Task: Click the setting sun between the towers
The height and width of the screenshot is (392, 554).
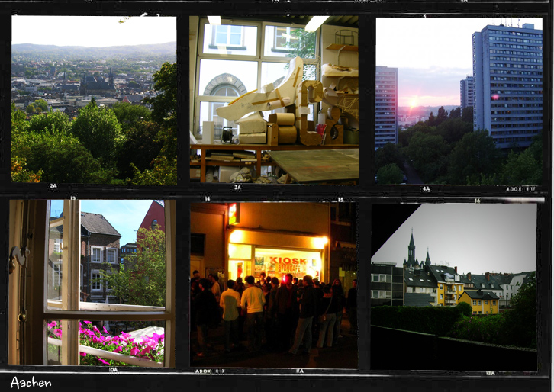Action: click(x=415, y=101)
